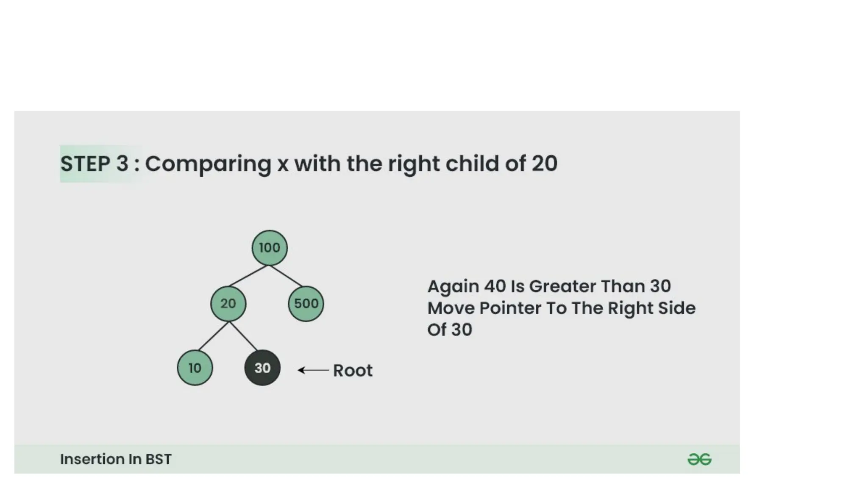This screenshot has height=488, width=868.
Task: Click the "Insertion In BST" footer text
Action: coord(116,459)
